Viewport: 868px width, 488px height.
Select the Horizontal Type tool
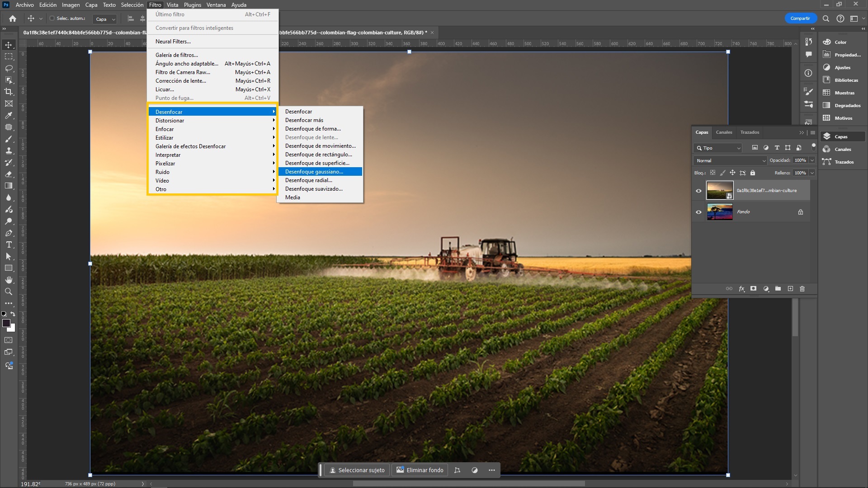tap(9, 244)
